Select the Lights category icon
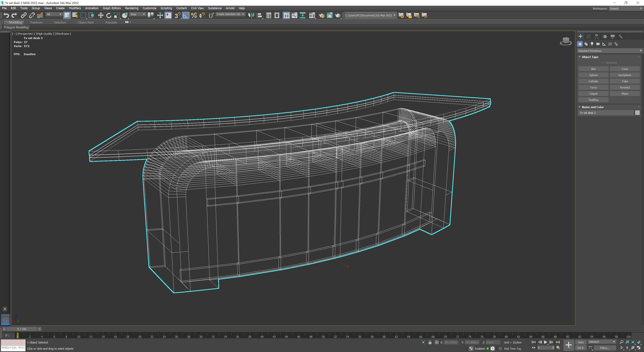This screenshot has width=644, height=352. point(592,44)
